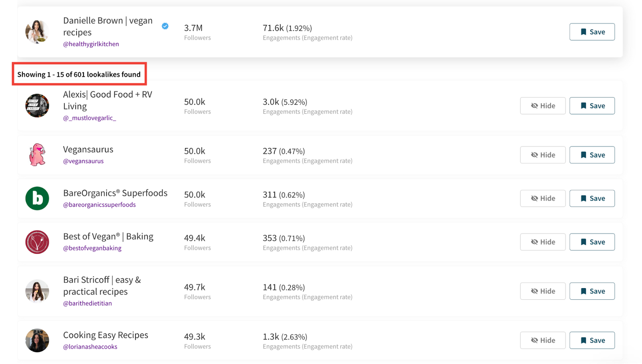Hide the BareOrganics Superfoods lookalike
642x364 pixels.
tap(542, 198)
